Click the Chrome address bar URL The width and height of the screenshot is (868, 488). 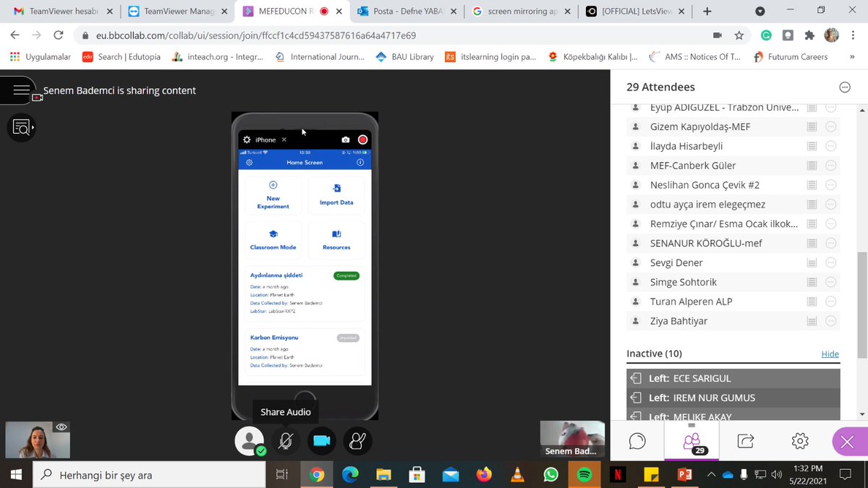tap(256, 35)
